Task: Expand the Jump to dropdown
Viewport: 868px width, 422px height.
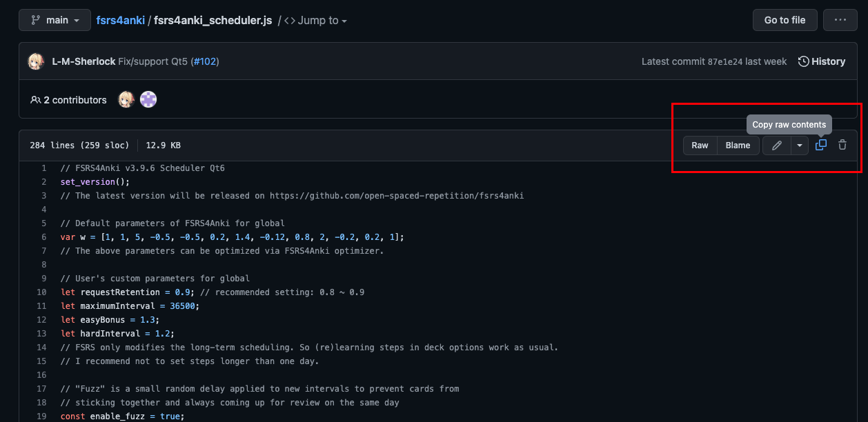Action: [315, 21]
